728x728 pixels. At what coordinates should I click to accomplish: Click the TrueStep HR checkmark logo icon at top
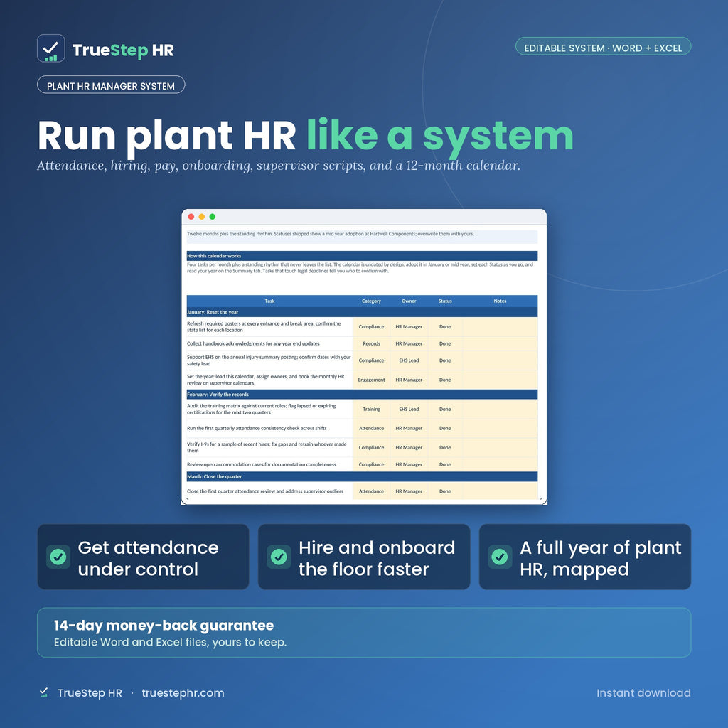51,48
